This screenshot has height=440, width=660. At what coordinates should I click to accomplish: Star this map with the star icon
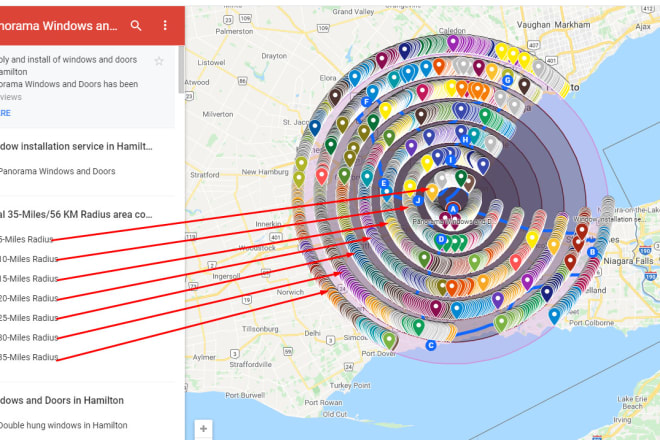click(x=159, y=61)
